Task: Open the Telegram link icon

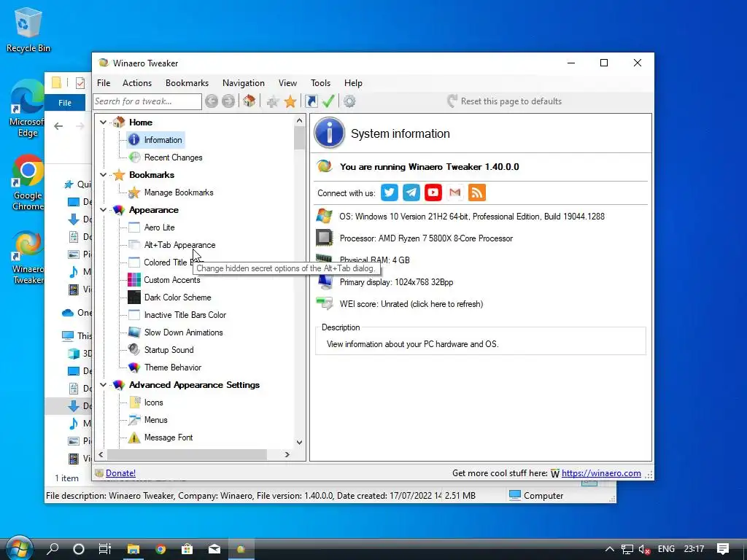Action: 411,192
